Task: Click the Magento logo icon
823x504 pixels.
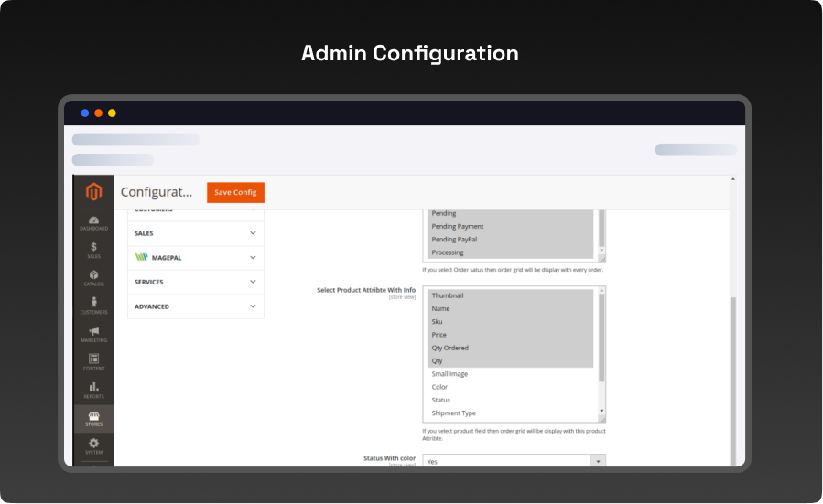Action: click(x=93, y=192)
